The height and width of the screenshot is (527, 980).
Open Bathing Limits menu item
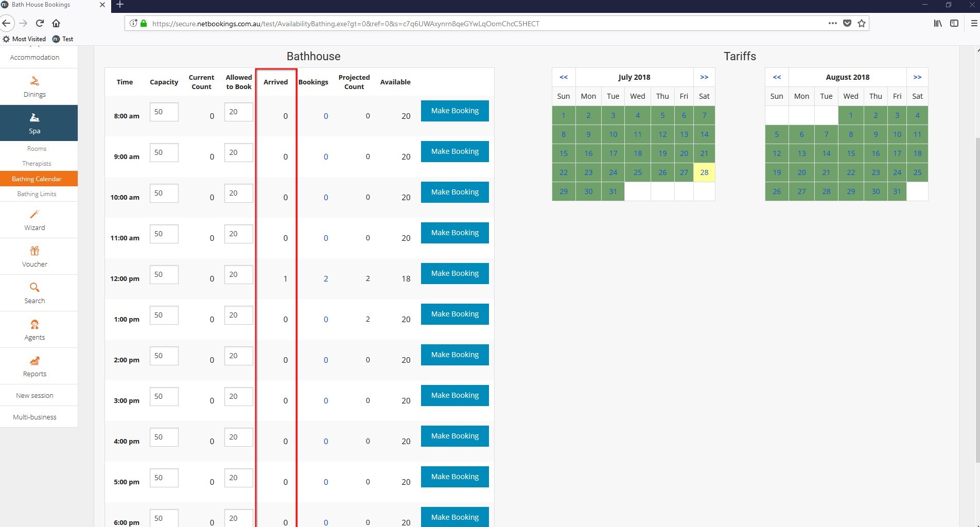click(37, 194)
